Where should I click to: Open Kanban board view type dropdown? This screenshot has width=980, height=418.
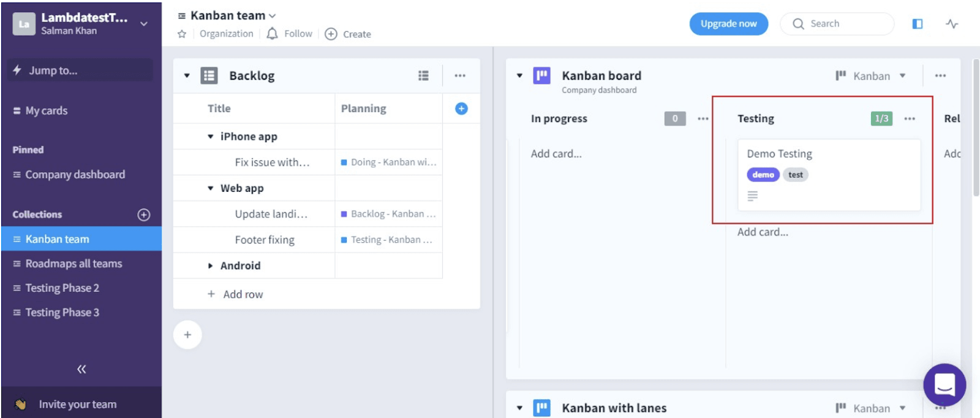coord(870,76)
